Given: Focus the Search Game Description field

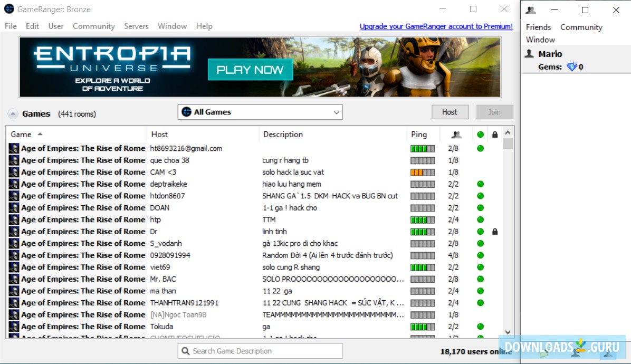Looking at the screenshot, I should (x=260, y=351).
